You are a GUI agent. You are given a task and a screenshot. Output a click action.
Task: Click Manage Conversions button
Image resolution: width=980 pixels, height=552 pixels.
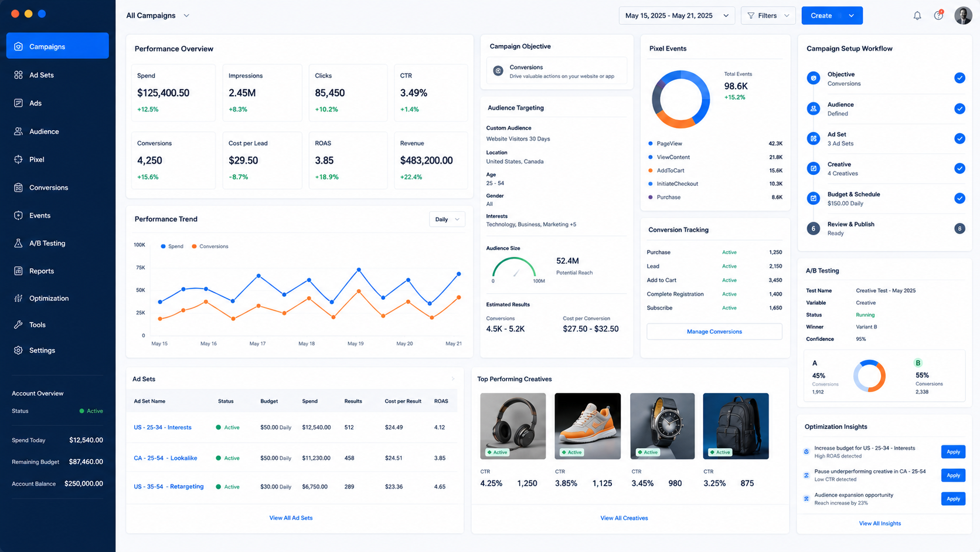coord(714,331)
